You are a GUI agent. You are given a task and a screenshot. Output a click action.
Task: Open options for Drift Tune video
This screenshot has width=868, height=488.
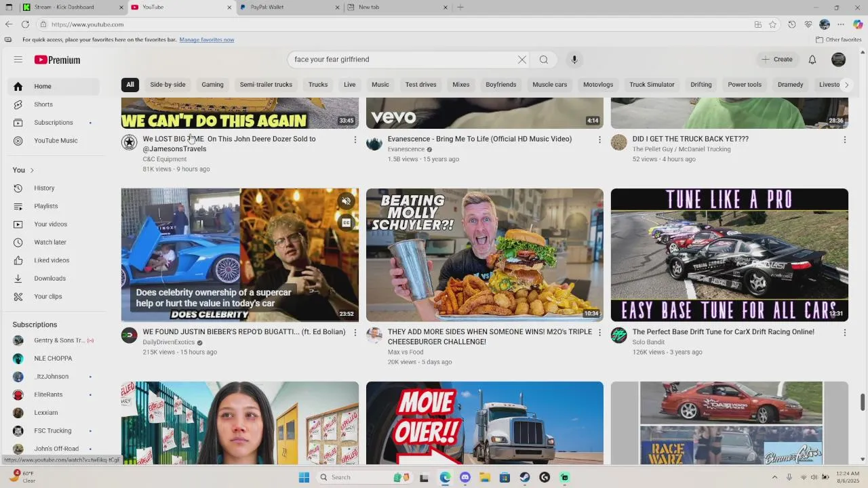844,333
